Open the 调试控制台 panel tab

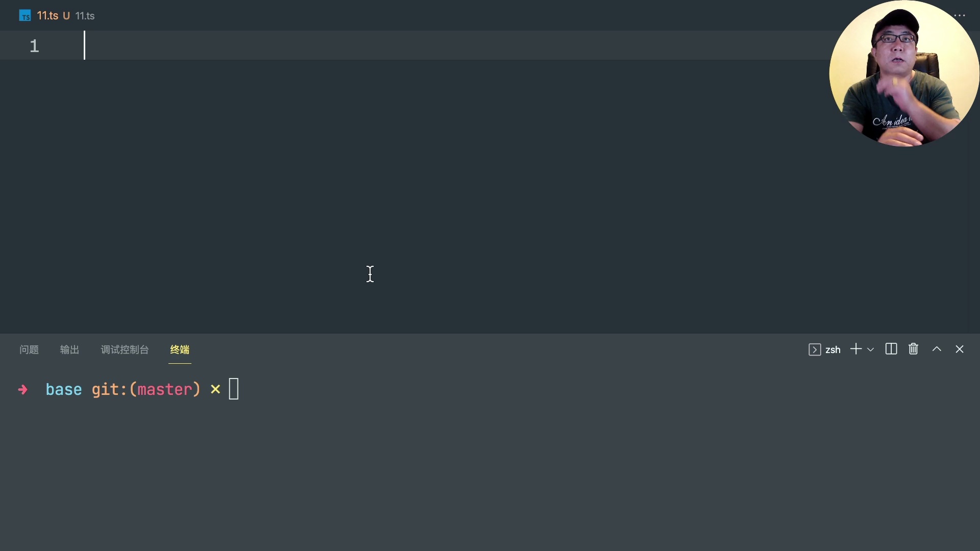click(125, 350)
